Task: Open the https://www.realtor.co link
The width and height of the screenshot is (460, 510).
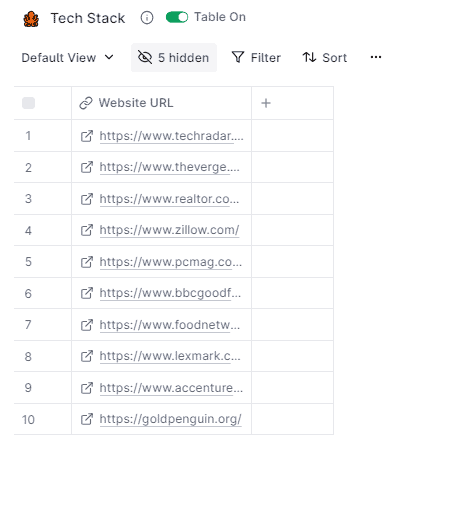Action: pyautogui.click(x=169, y=199)
